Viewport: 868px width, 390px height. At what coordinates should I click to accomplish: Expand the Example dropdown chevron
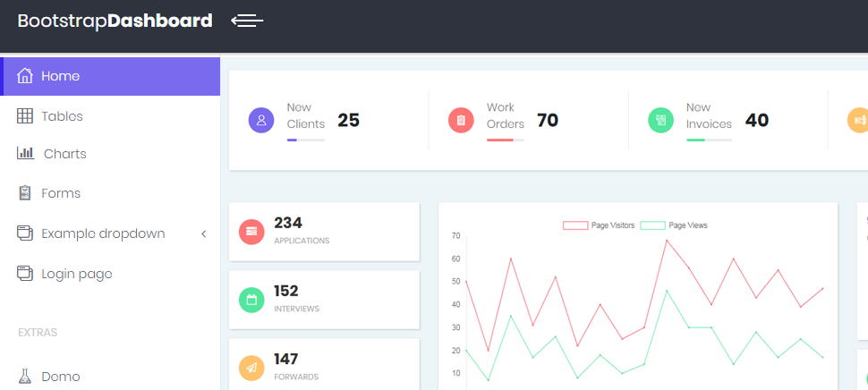coord(203,233)
